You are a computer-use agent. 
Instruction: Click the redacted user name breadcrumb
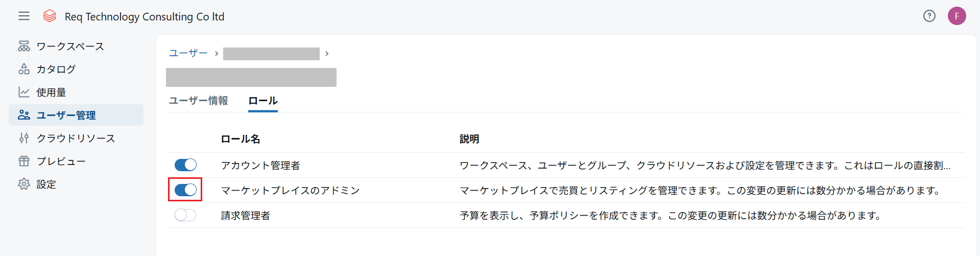[x=271, y=54]
